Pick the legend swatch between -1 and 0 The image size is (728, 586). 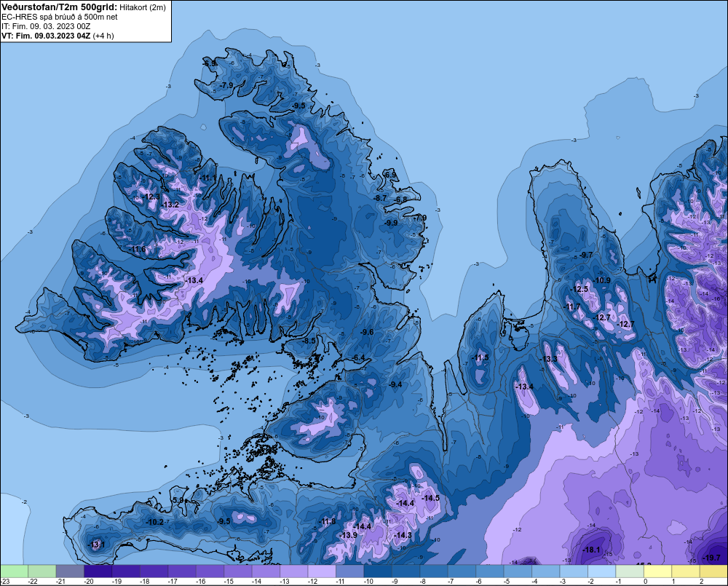(630, 571)
